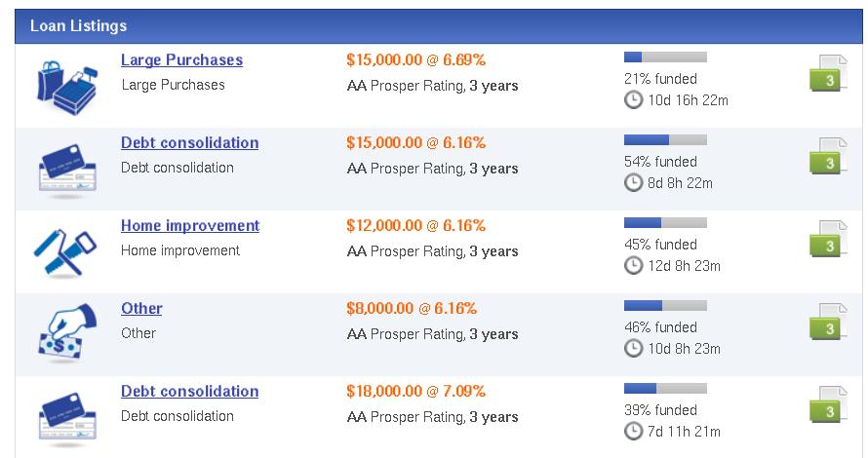Click the 21% funded progress bar

665,57
